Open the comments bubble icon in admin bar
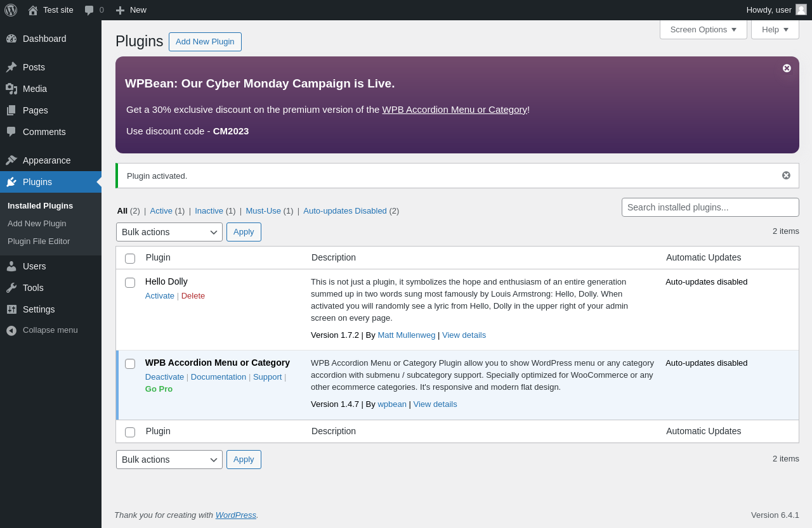The width and height of the screenshot is (812, 528). [x=89, y=10]
